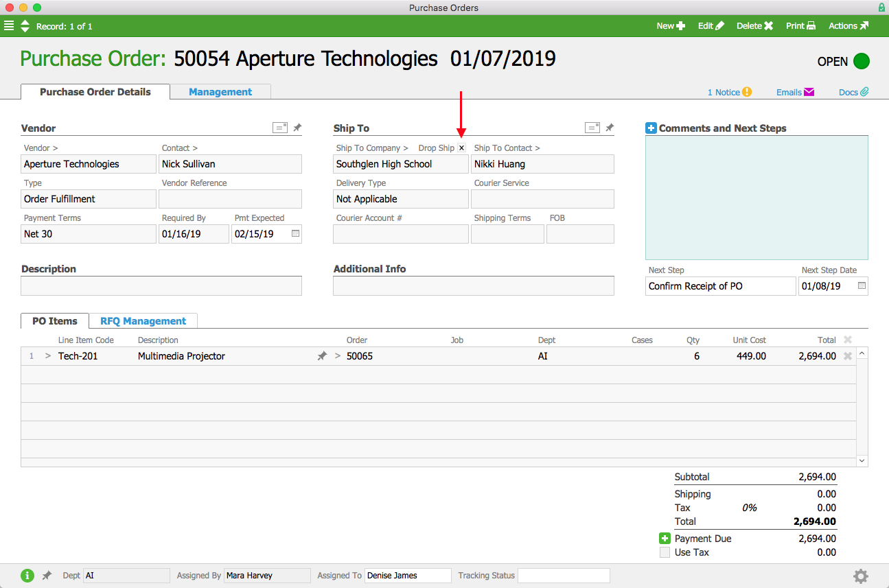Open the Docs link
This screenshot has width=889, height=588.
point(854,92)
